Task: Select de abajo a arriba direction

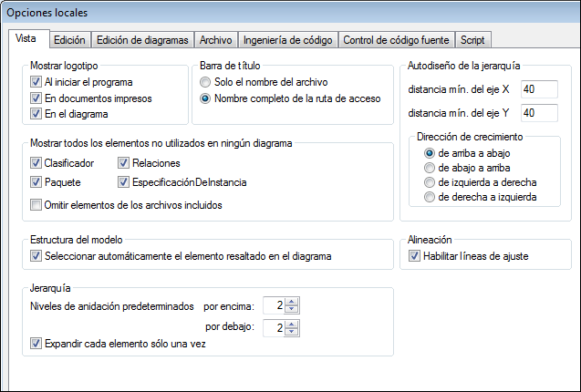Action: 431,169
